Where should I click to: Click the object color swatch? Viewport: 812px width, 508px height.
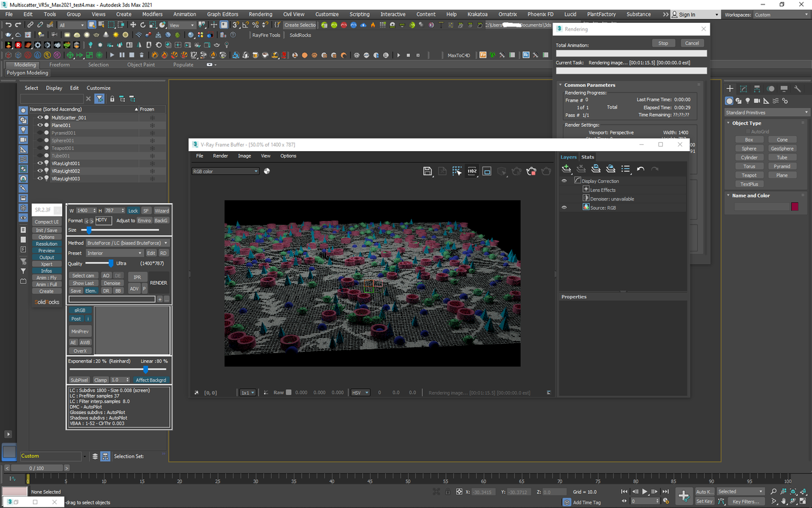[x=794, y=206]
